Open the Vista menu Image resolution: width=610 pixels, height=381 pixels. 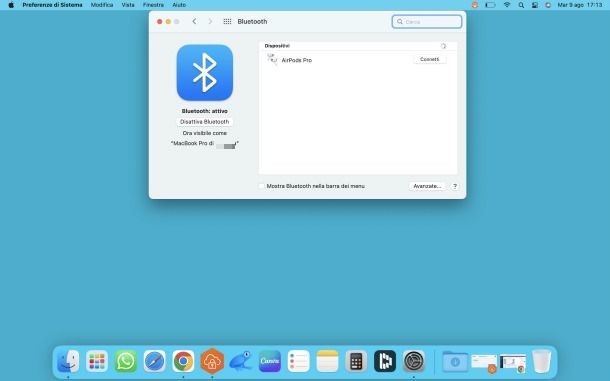point(128,5)
